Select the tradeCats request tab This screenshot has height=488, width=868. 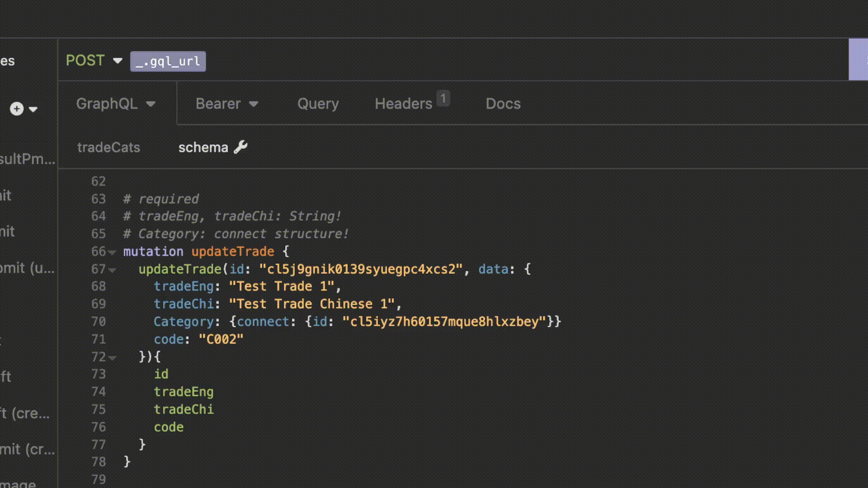[108, 147]
